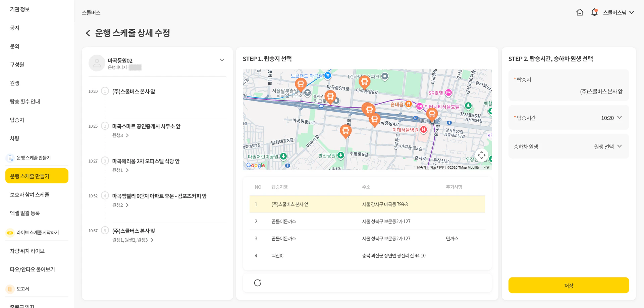Expand the 마곡등원02 schedule dropdown
This screenshot has height=308, width=644.
pyautogui.click(x=222, y=60)
